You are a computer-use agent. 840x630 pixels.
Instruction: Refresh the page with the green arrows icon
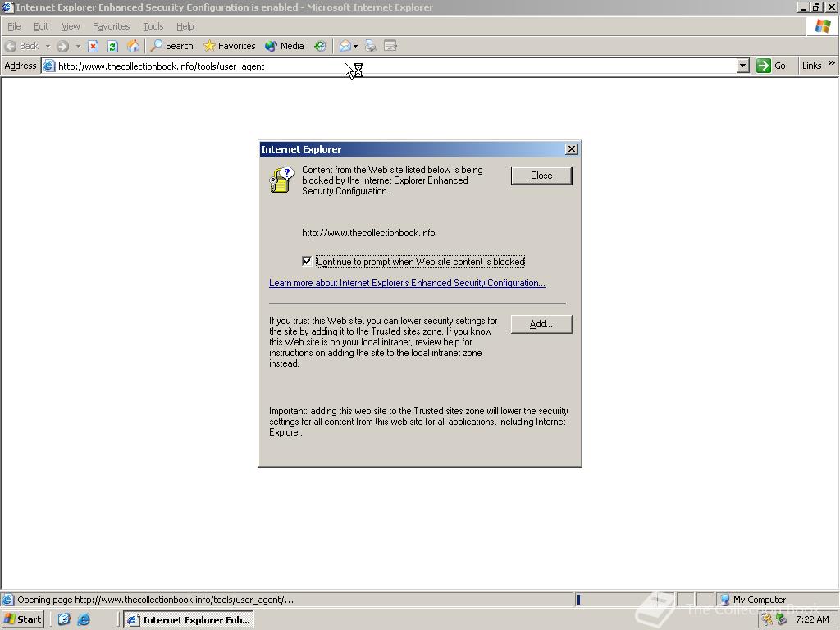point(112,47)
